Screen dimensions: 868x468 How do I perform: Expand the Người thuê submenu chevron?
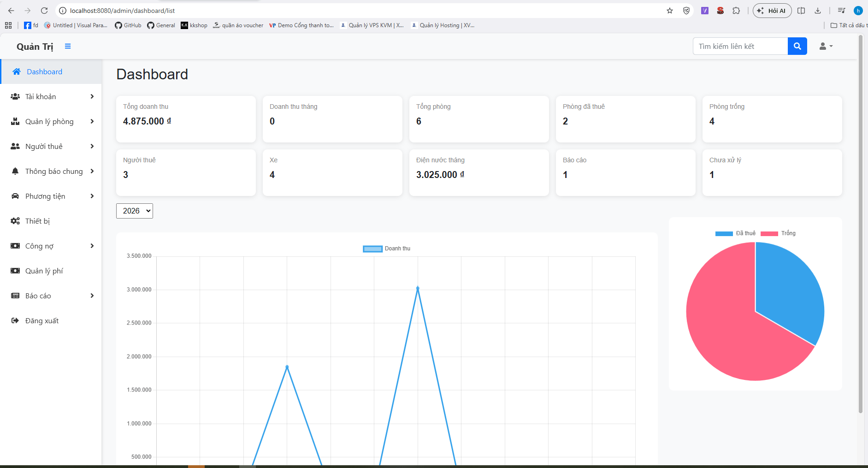(92, 146)
